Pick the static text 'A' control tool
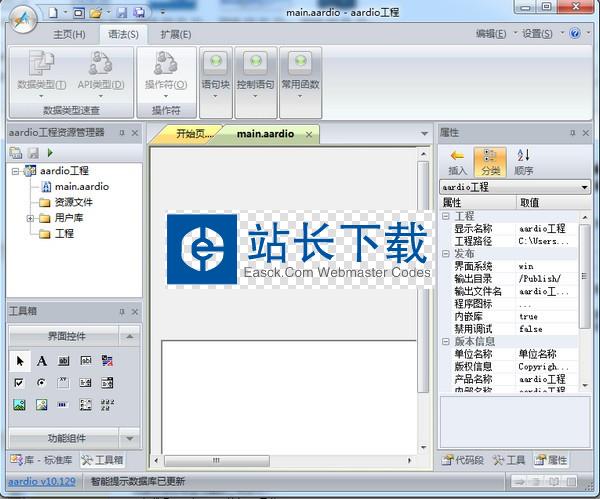This screenshot has height=499, width=600. pos(42,360)
